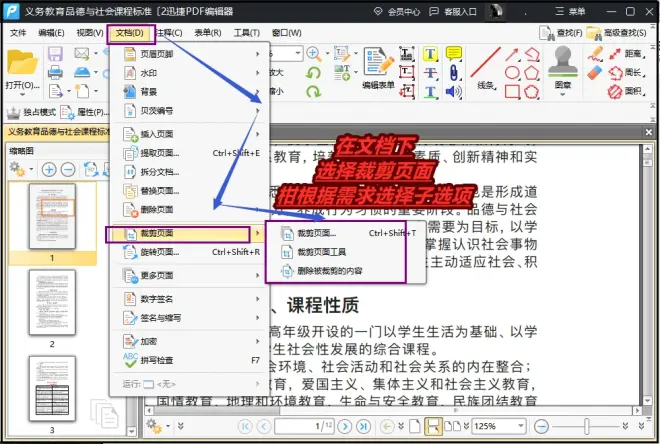
Task: Select 插入页面 menu entry
Action: point(189,134)
